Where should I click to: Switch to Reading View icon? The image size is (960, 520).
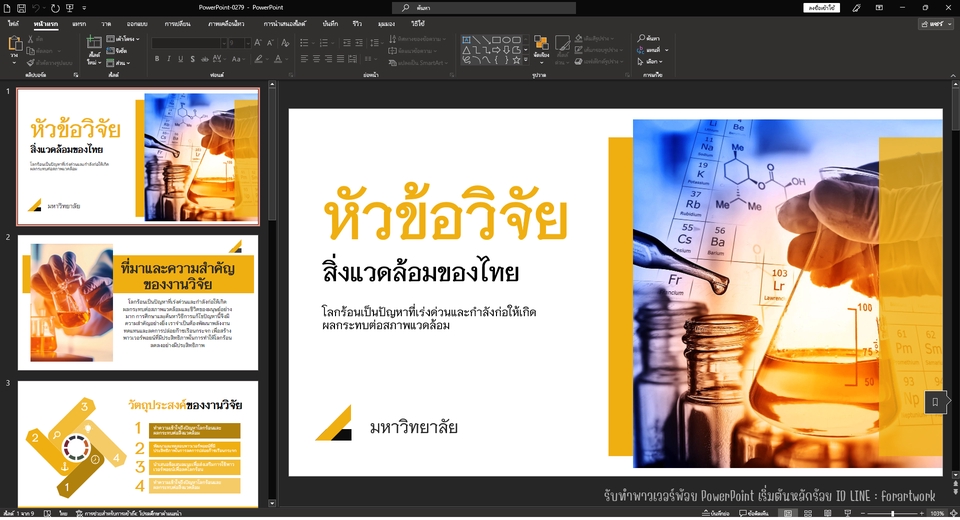coord(828,513)
